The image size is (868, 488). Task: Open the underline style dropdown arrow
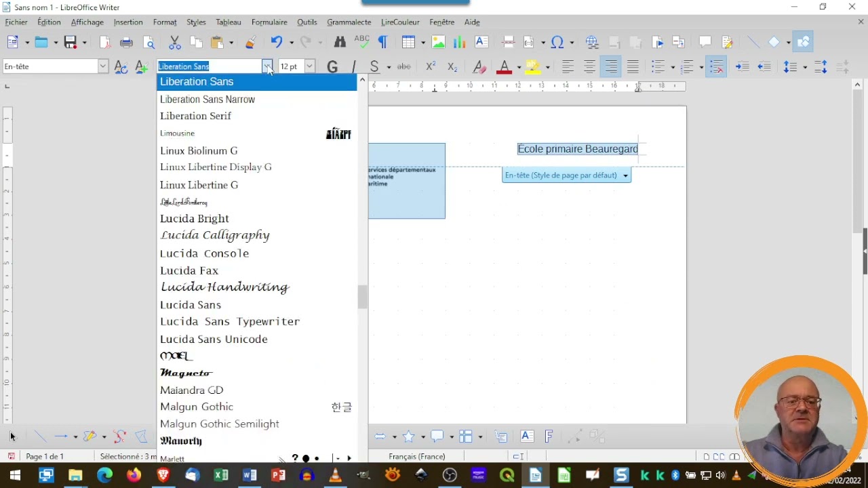(389, 66)
